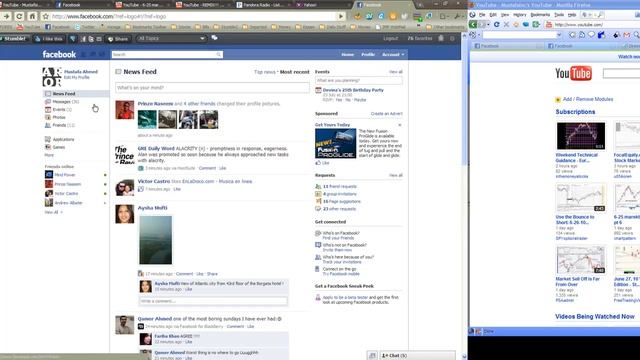Close the sponsored ad with its x
This screenshot has height=360, width=640.
click(x=400, y=125)
